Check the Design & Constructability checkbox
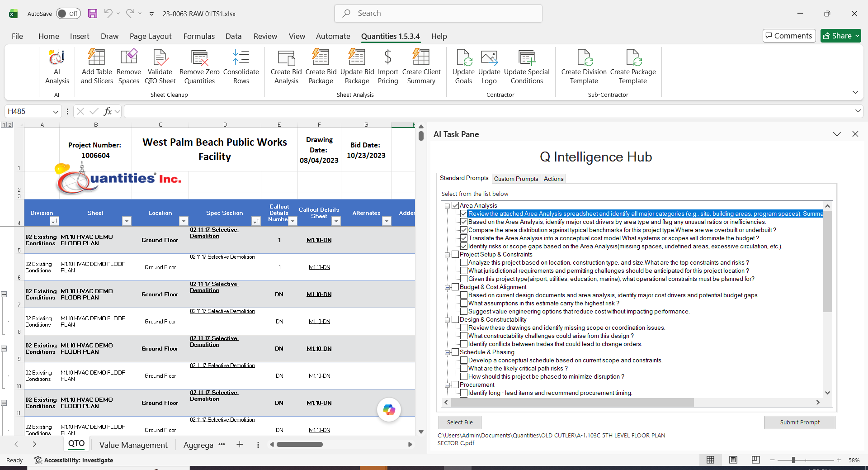This screenshot has width=868, height=470. [455, 319]
